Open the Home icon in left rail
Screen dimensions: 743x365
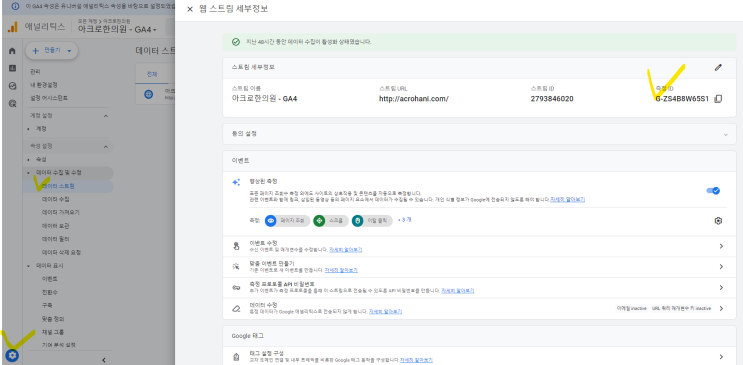(12, 51)
